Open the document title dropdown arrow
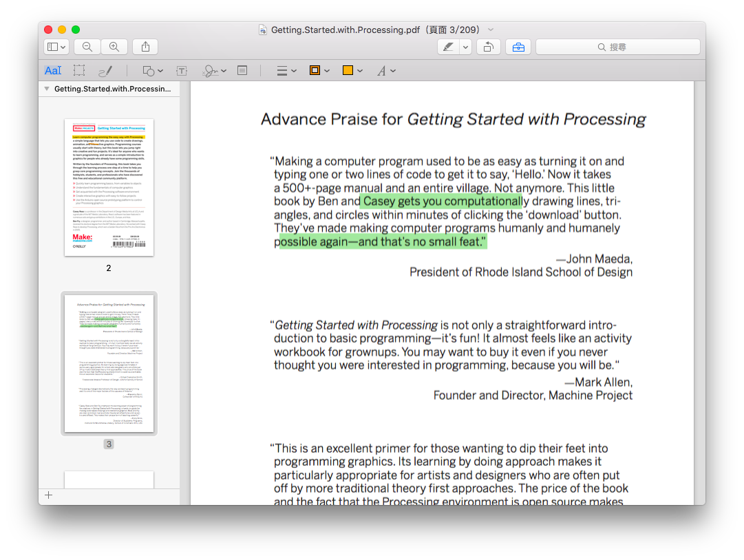744x560 pixels. pyautogui.click(x=491, y=30)
